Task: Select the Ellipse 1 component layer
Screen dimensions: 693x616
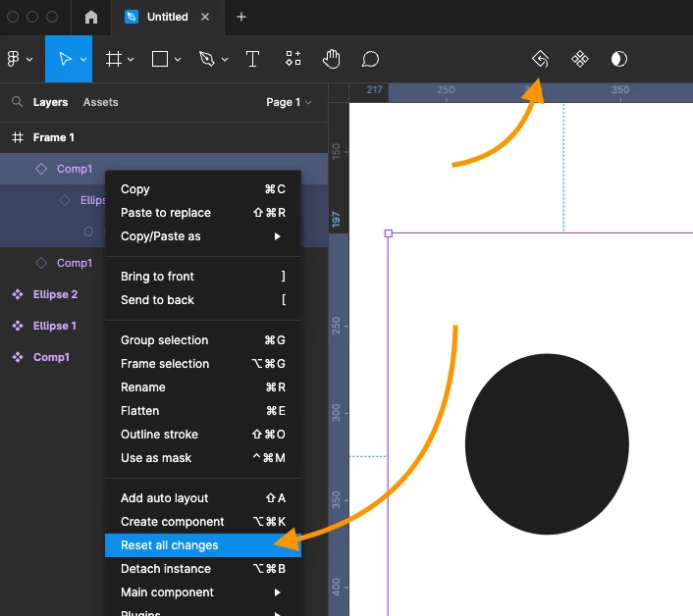Action: pyautogui.click(x=55, y=326)
